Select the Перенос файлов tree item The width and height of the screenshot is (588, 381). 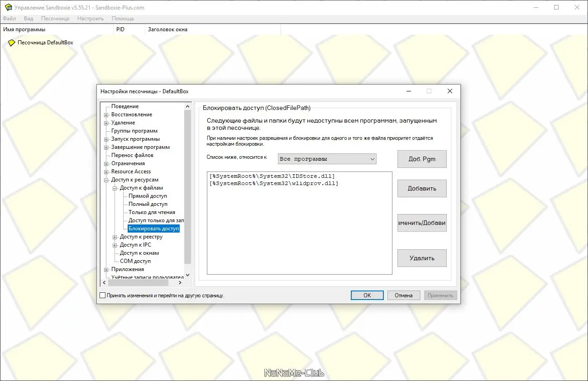(132, 155)
